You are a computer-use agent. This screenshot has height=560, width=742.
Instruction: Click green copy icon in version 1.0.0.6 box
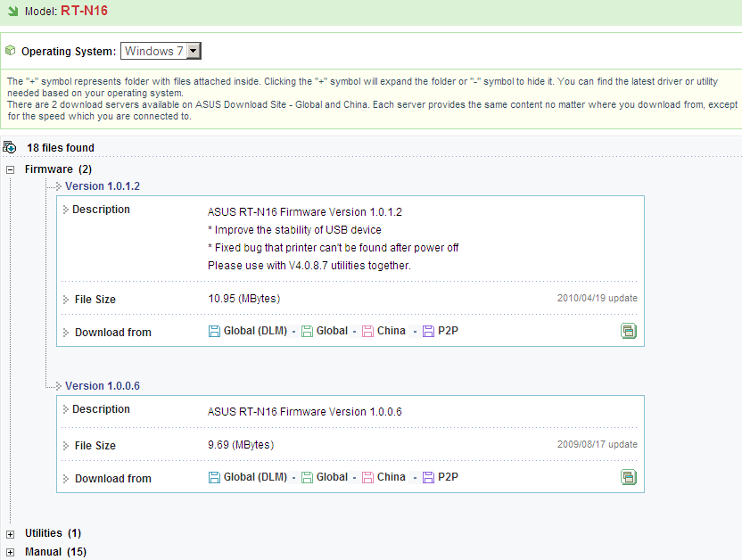(629, 477)
